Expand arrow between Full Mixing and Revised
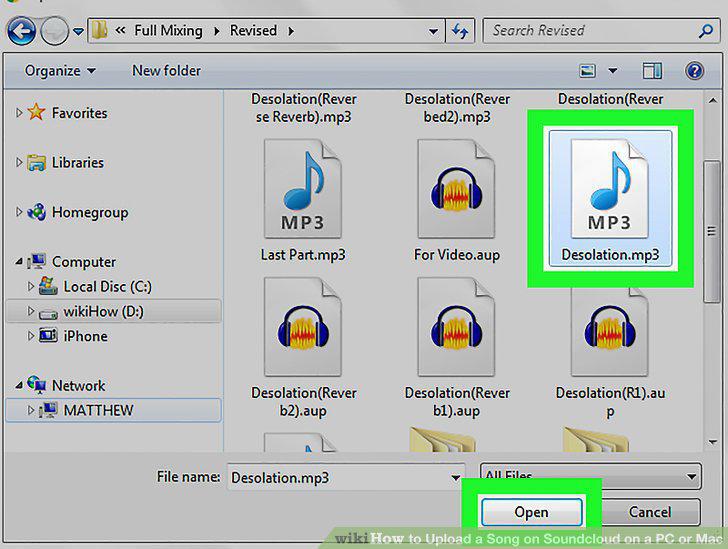This screenshot has height=549, width=728. pos(217,31)
